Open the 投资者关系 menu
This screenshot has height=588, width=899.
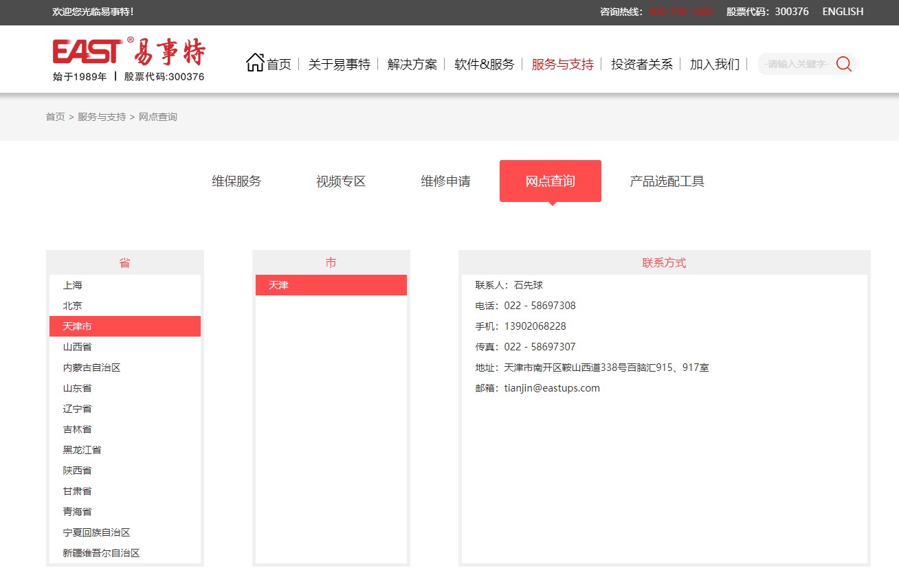pos(642,65)
